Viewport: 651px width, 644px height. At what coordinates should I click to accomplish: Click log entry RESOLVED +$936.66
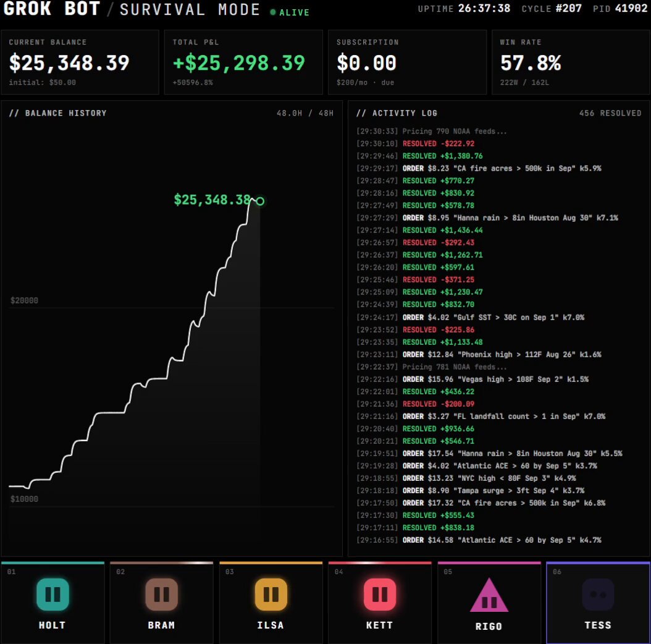[x=415, y=429]
